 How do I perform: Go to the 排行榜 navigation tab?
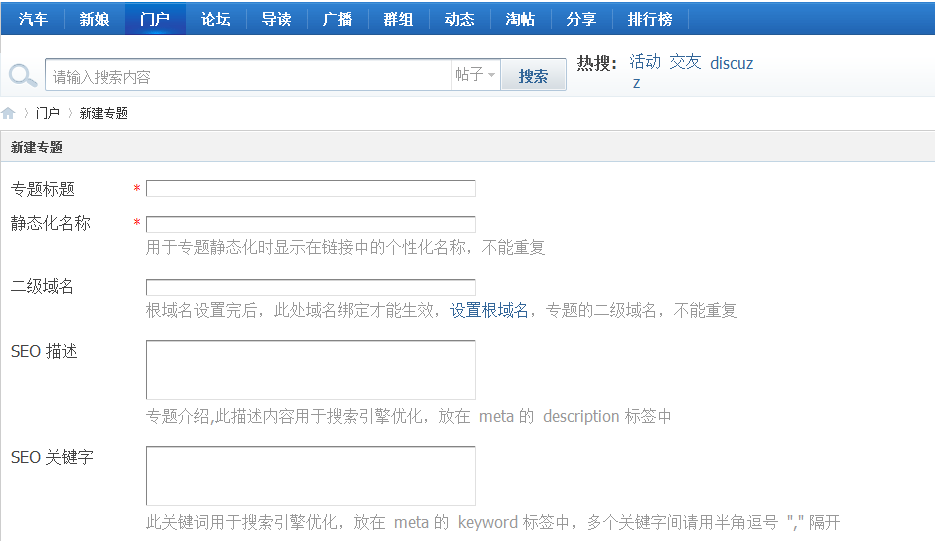point(649,19)
